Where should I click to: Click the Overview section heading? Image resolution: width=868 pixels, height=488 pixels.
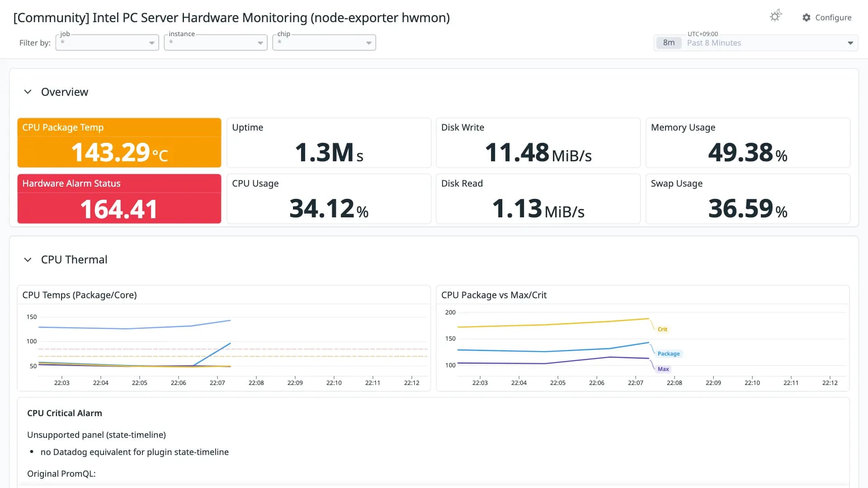click(x=65, y=92)
